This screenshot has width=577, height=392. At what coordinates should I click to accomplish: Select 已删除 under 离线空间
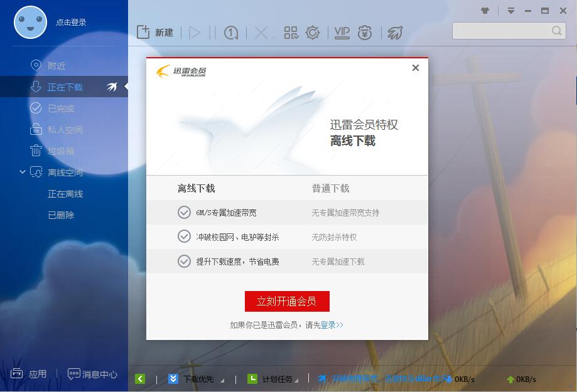[61, 215]
